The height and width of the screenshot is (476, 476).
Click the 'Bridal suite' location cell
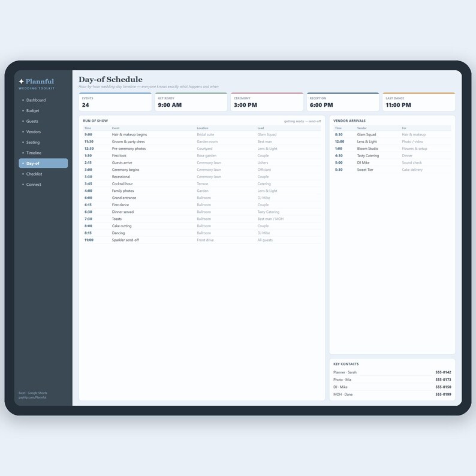pyautogui.click(x=205, y=134)
